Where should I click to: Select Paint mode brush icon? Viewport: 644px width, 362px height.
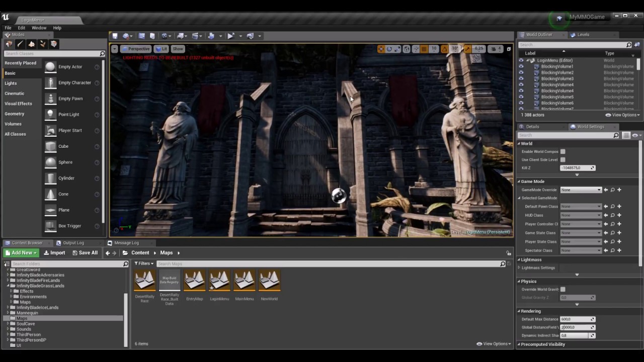(x=20, y=44)
